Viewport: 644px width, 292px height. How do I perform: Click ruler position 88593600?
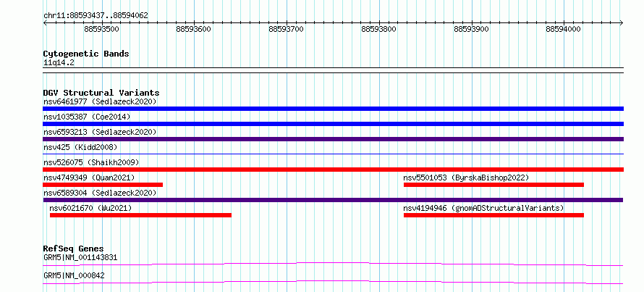click(193, 29)
